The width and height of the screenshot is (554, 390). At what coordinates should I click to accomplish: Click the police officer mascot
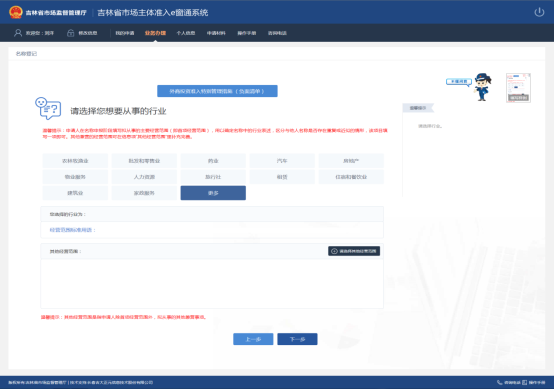[x=482, y=87]
